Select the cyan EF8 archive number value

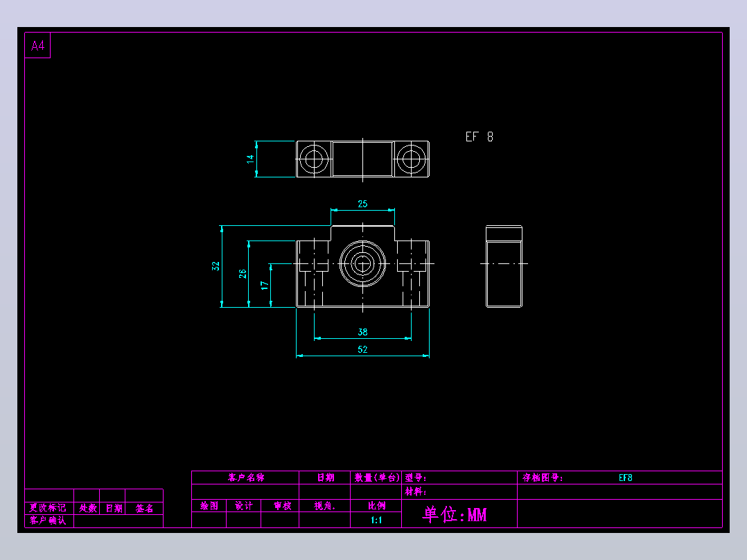(x=626, y=478)
